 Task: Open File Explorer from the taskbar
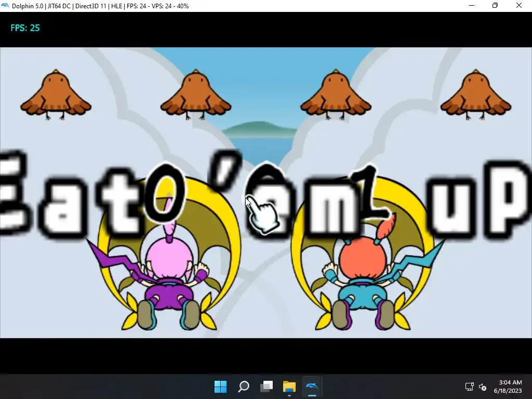coord(289,387)
